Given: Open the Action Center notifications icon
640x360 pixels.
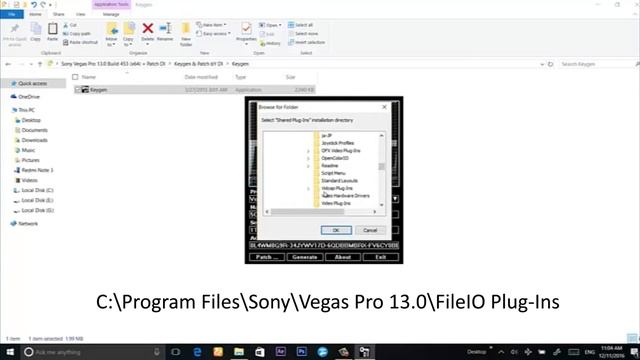Looking at the screenshot, I should (634, 352).
